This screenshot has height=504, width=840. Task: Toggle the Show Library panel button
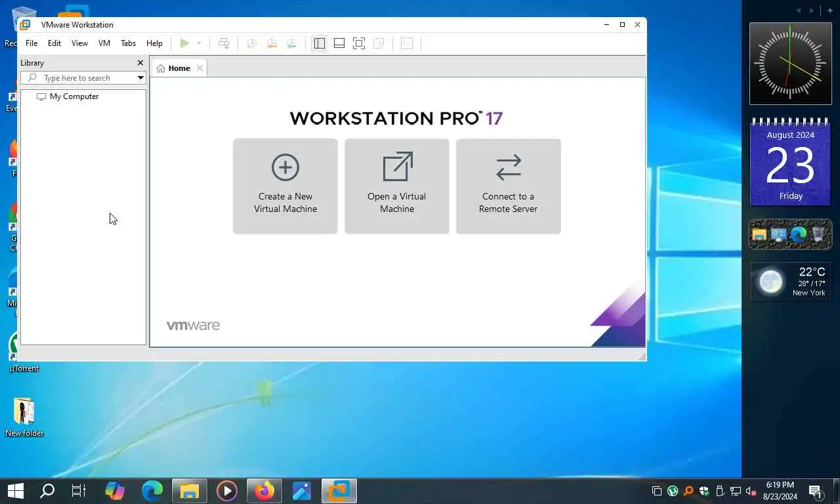(x=320, y=43)
